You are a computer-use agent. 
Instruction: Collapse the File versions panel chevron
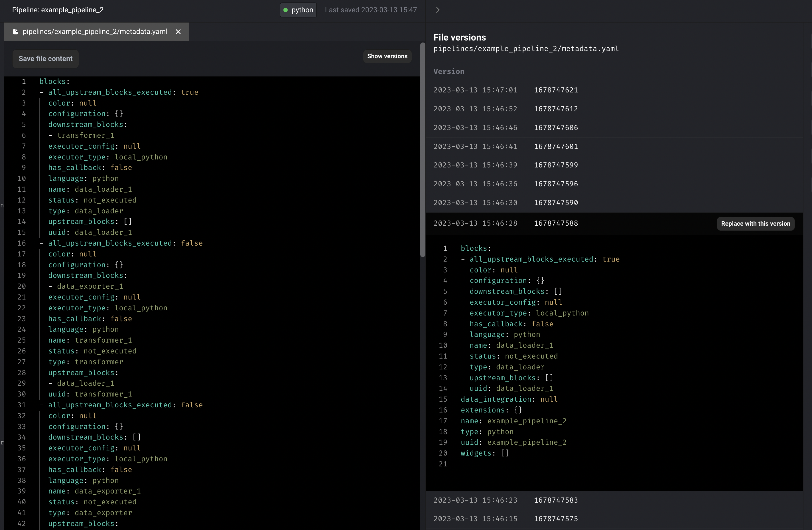pyautogui.click(x=438, y=10)
